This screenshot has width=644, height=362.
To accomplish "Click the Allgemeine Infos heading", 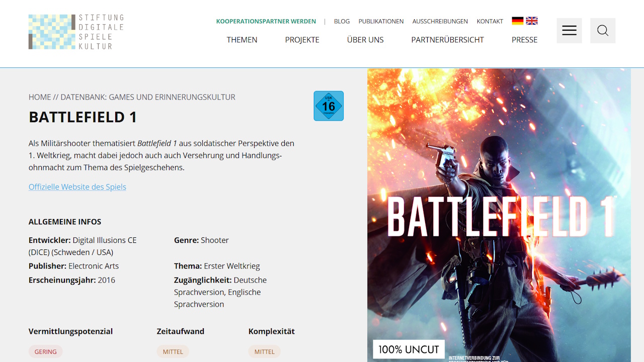I will pyautogui.click(x=65, y=222).
